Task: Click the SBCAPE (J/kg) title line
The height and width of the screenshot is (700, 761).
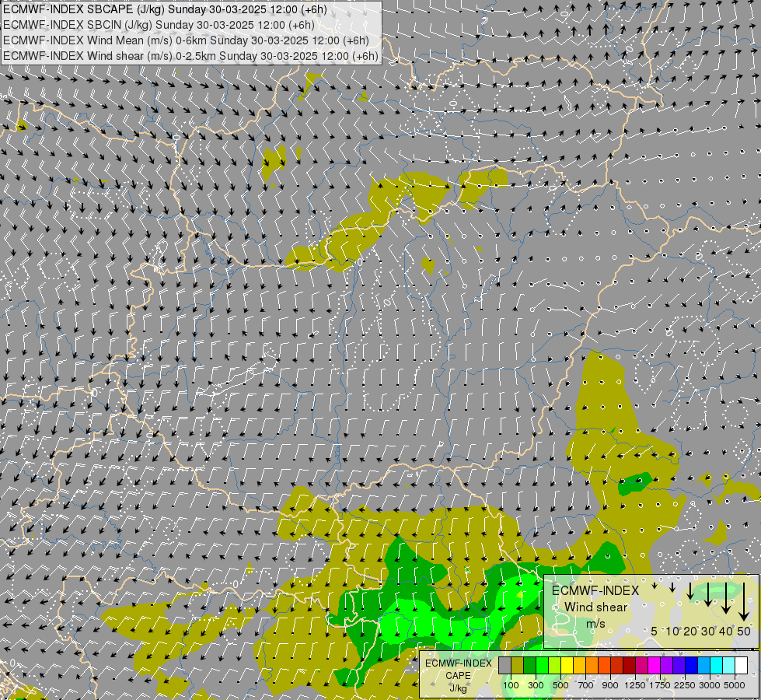Action: pos(165,9)
